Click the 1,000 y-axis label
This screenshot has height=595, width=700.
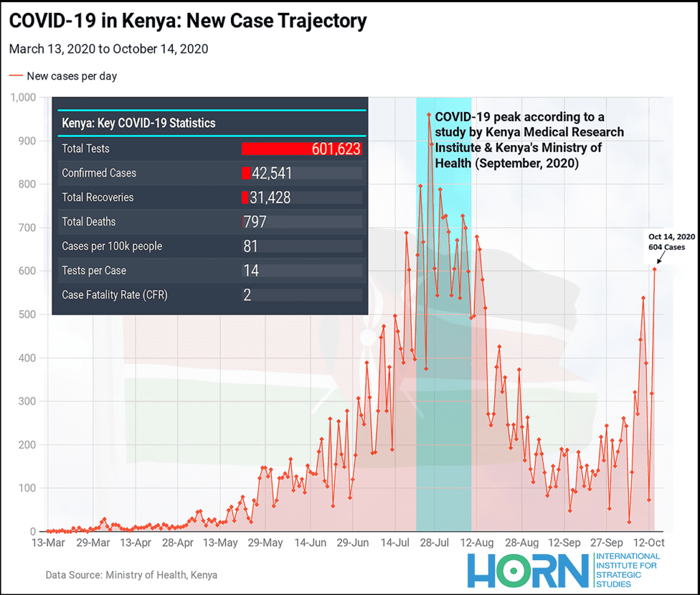26,97
